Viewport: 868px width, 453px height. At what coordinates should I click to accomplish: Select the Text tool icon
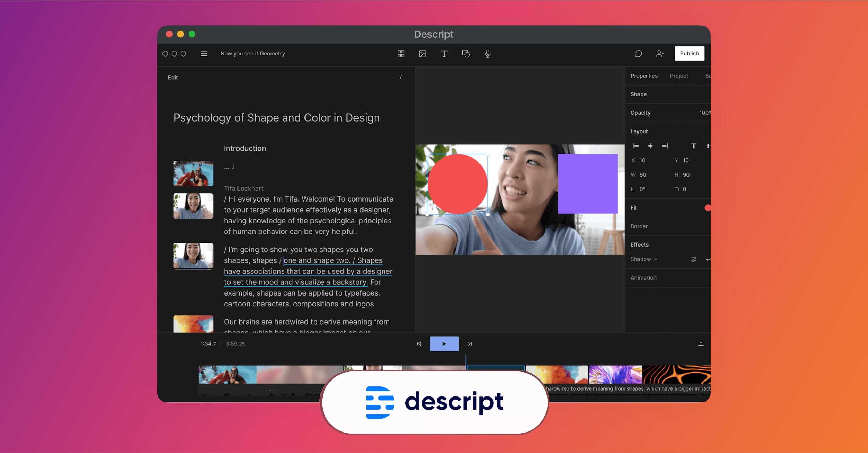(444, 54)
